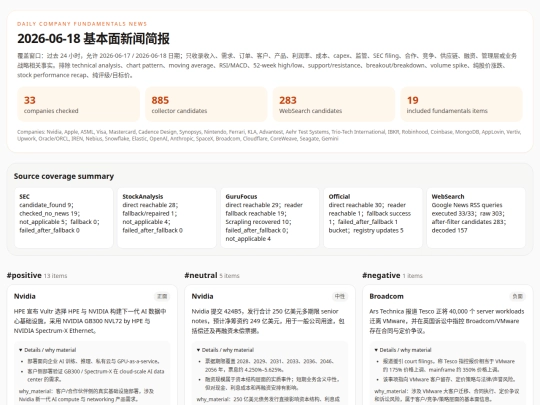Click the 19 included fundamentals items card

click(461, 104)
